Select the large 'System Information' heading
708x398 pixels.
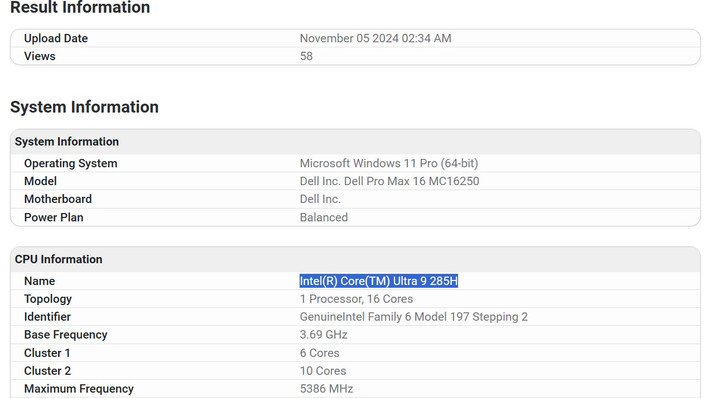tap(84, 107)
